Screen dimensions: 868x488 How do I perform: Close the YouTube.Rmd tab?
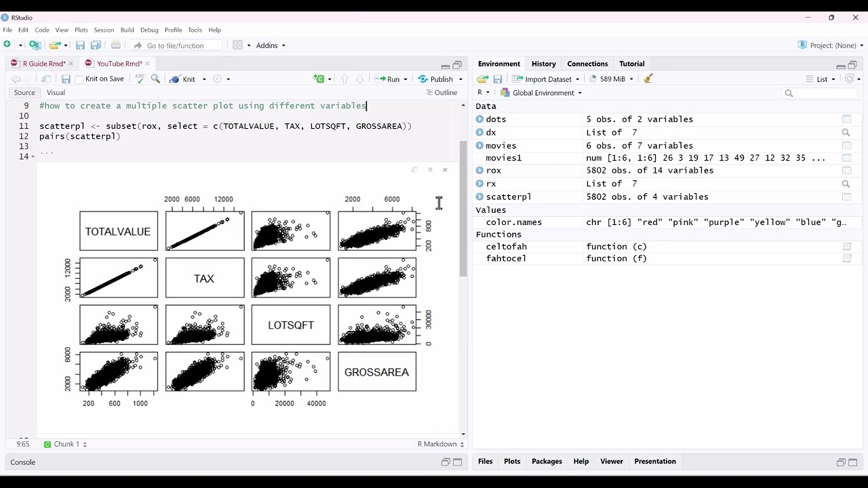[147, 64]
